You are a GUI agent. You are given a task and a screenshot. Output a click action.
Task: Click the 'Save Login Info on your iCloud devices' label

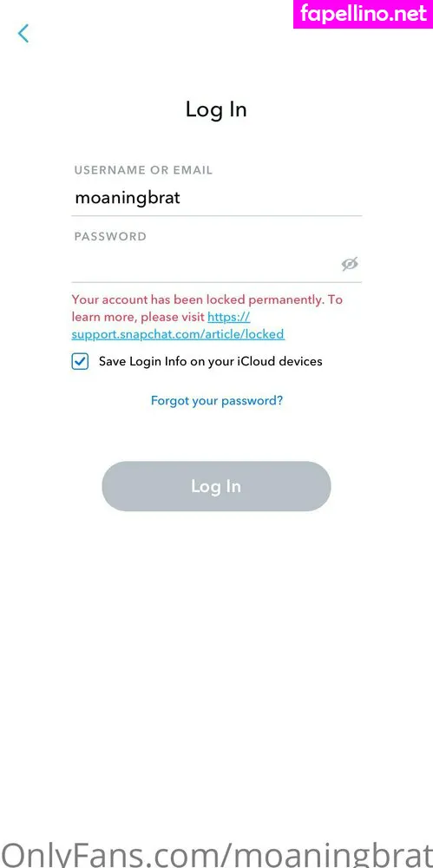[x=210, y=362]
